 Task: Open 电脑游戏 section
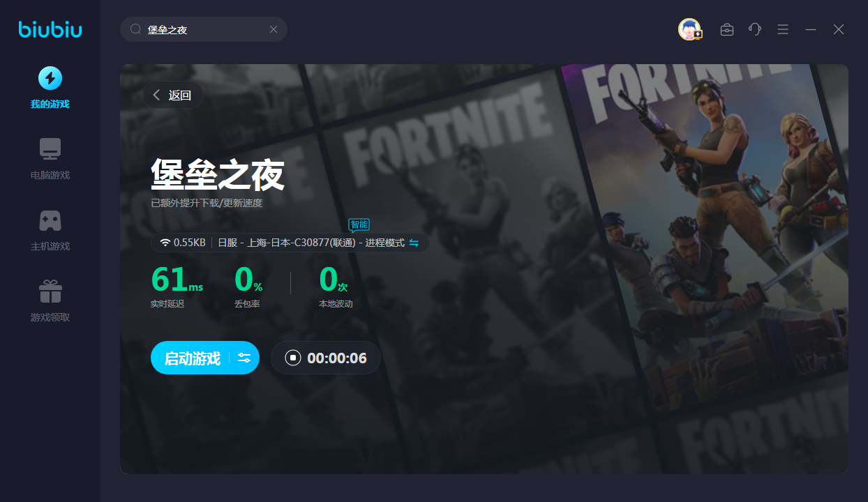click(x=50, y=159)
